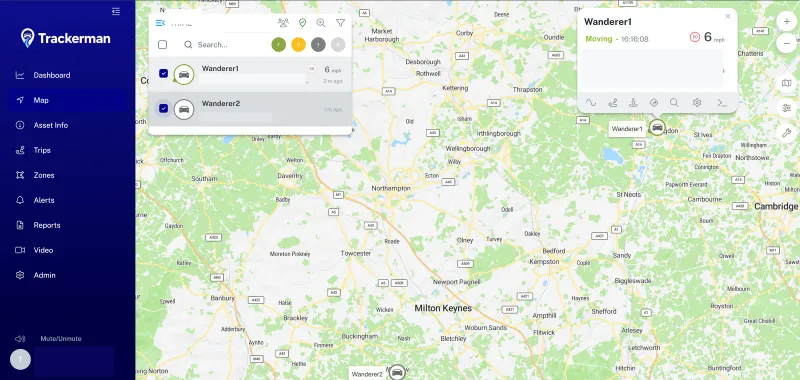Select Map in the sidebar
Image resolution: width=800 pixels, height=380 pixels.
pyautogui.click(x=67, y=100)
